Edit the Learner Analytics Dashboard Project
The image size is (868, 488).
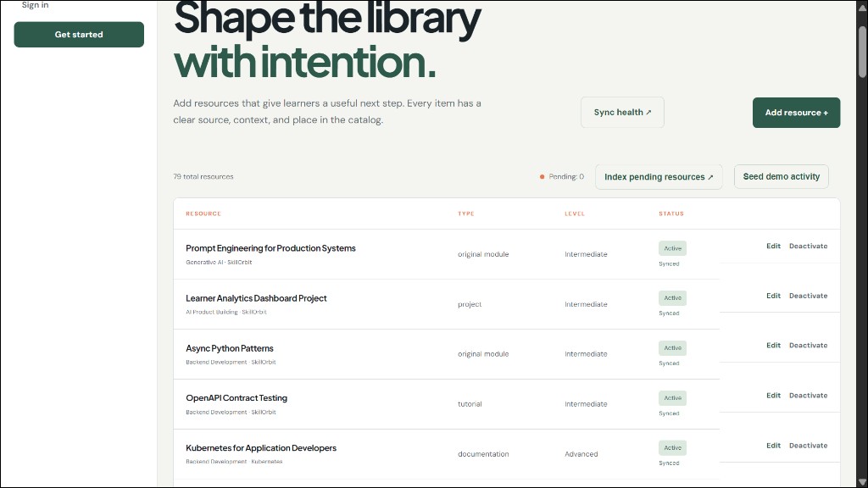(x=773, y=296)
